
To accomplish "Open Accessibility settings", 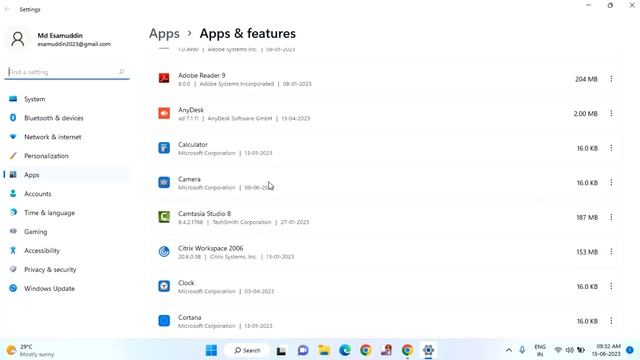I will click(67, 251).
